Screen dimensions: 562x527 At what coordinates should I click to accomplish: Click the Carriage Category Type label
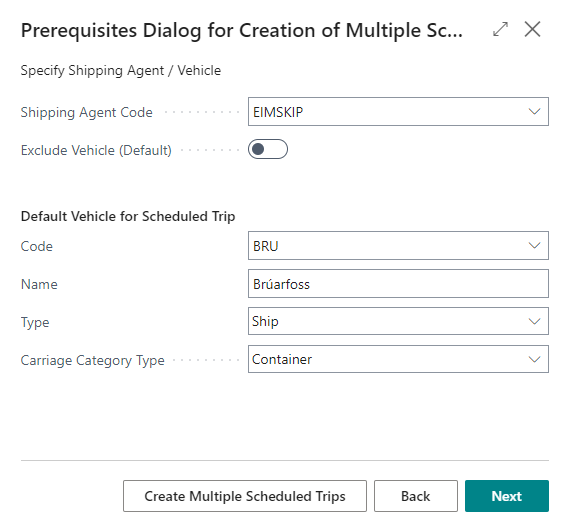[x=92, y=360]
